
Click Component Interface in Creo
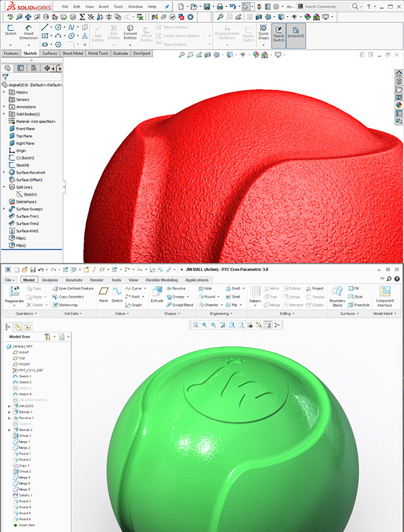(x=384, y=296)
